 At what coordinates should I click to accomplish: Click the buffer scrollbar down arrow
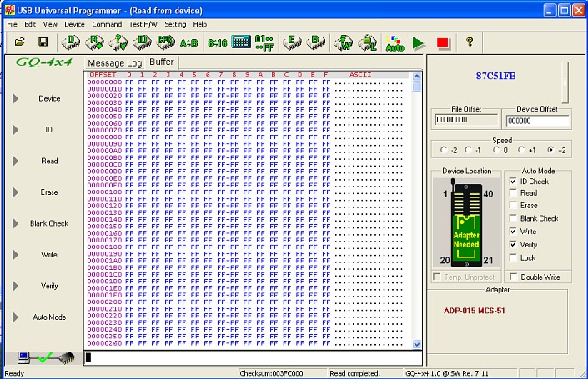click(x=417, y=343)
